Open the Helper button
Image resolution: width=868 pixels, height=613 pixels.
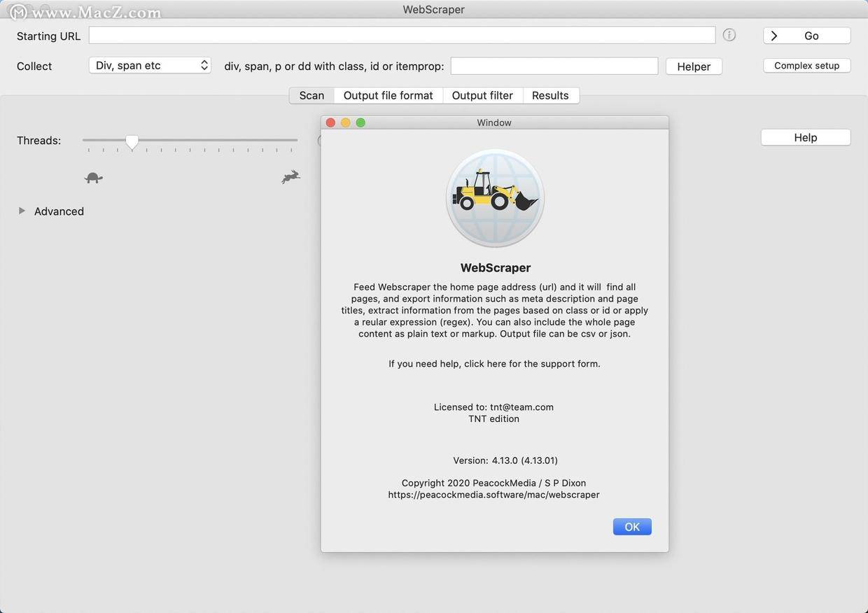[x=694, y=66]
